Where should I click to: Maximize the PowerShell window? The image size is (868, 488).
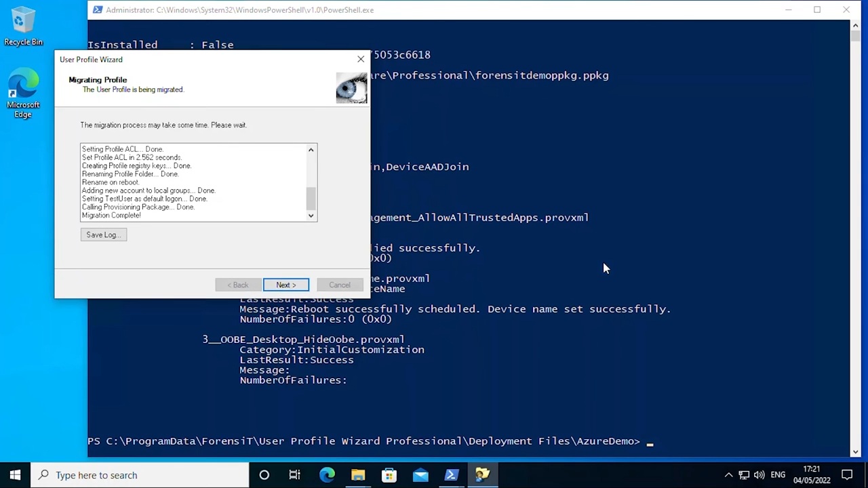click(x=817, y=9)
